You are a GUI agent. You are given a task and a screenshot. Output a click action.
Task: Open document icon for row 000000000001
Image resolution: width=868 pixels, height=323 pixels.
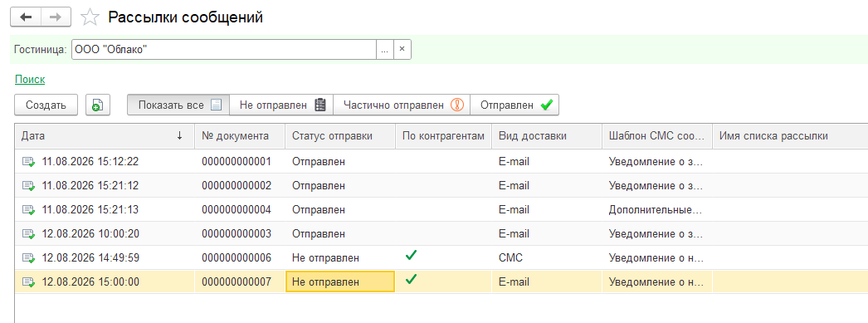pyautogui.click(x=27, y=162)
